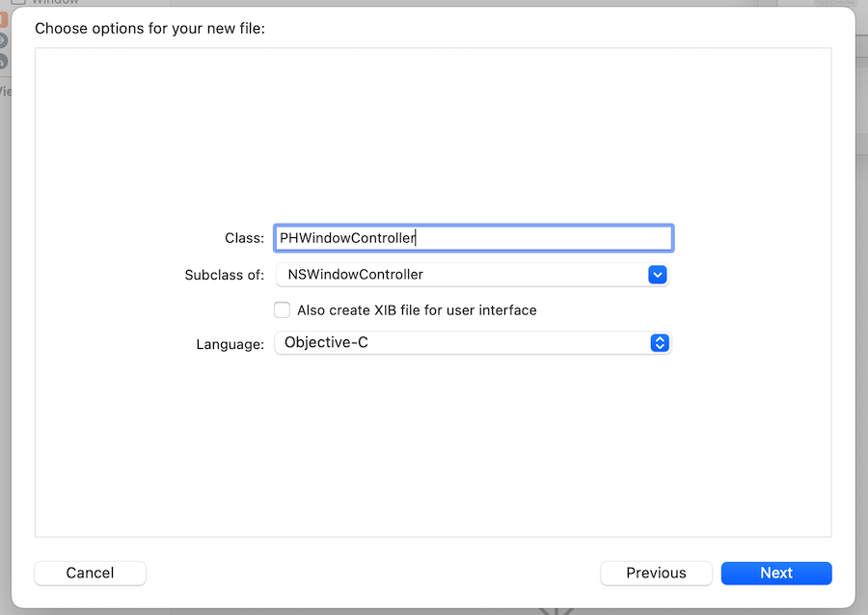Click the 'Subclass of:' label
This screenshot has width=868, height=615.
point(224,275)
